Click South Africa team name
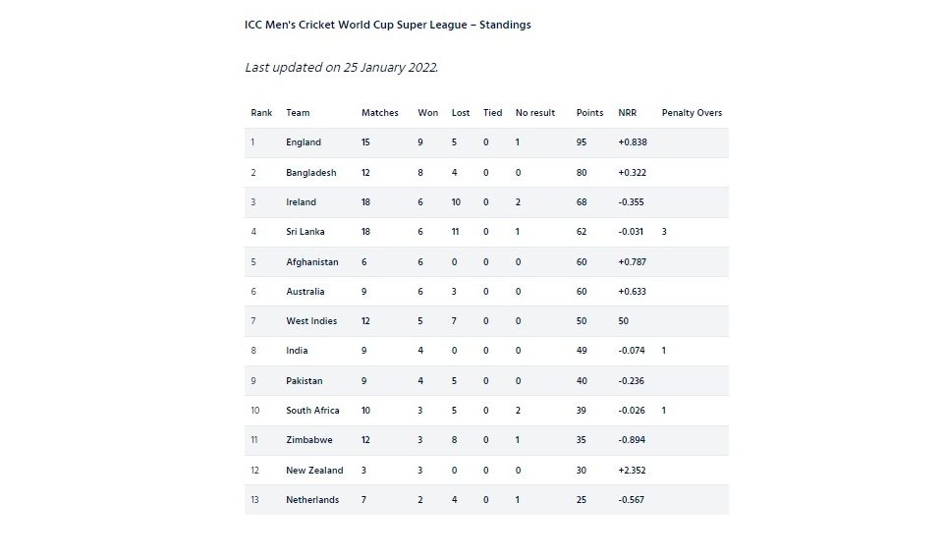946x560 pixels. 312,411
